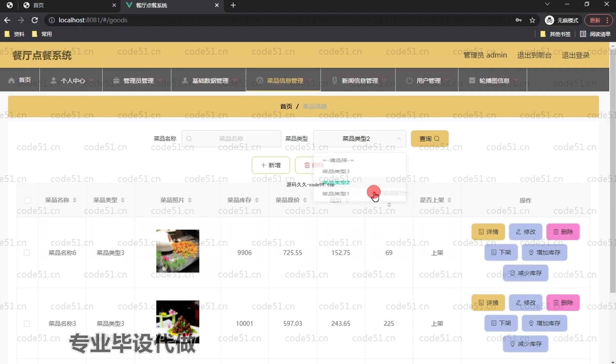Sort by 菜品类型 column arrows
Screen dimensions: 616x364
[x=123, y=200]
